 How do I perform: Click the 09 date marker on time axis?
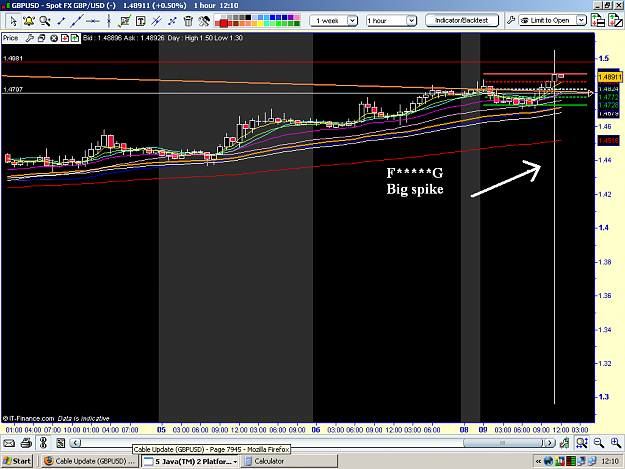[483, 430]
